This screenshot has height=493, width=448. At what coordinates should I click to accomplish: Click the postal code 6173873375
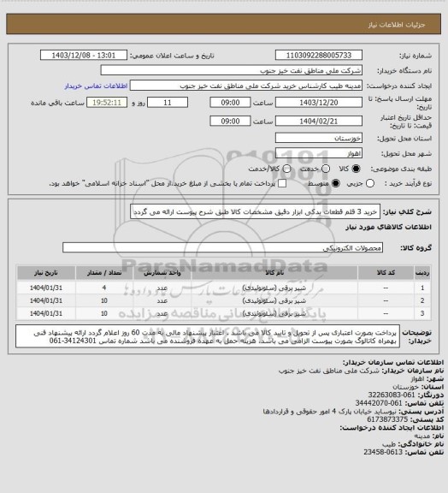click(x=387, y=419)
